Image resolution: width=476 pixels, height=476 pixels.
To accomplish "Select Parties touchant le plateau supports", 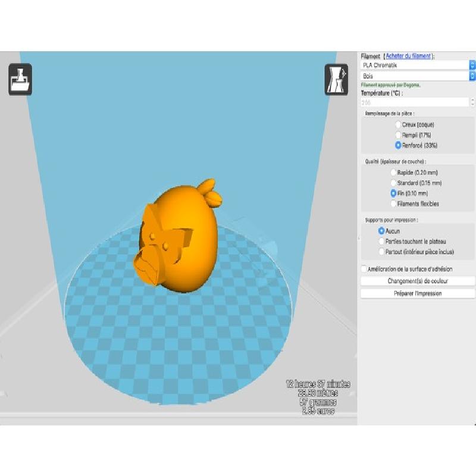I will click(412, 242).
